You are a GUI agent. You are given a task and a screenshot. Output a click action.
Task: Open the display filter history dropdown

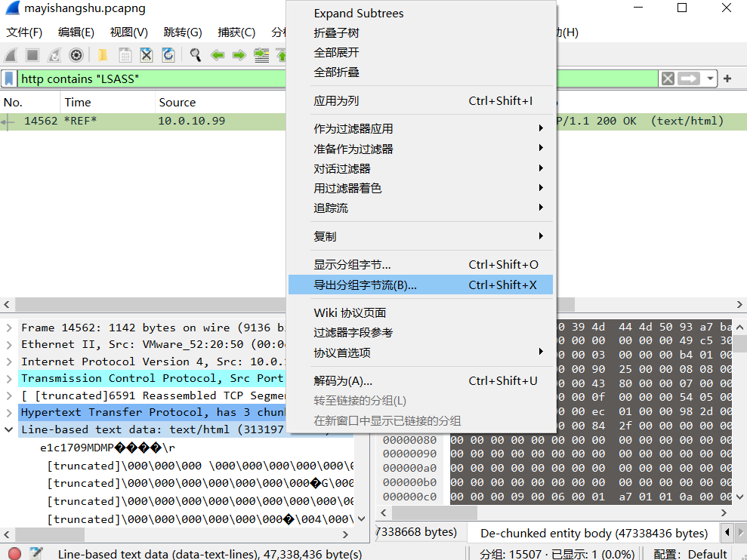pos(711,78)
